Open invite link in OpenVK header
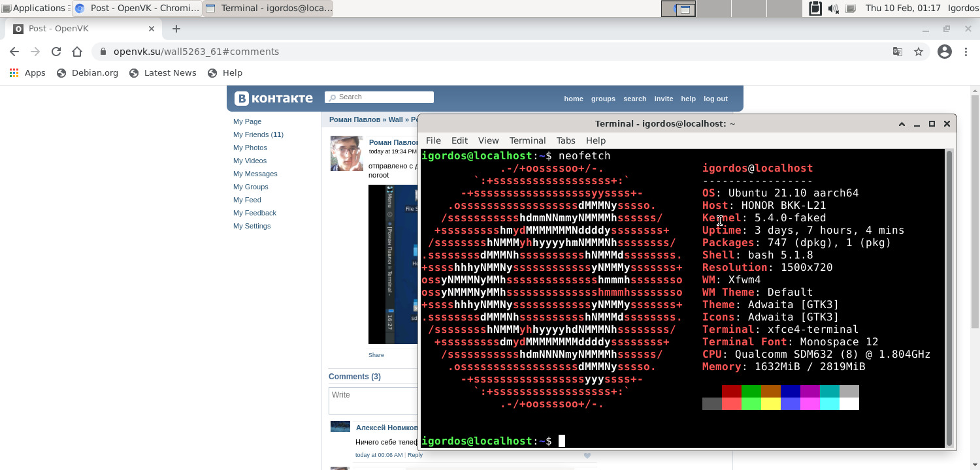This screenshot has height=470, width=980. click(x=664, y=99)
